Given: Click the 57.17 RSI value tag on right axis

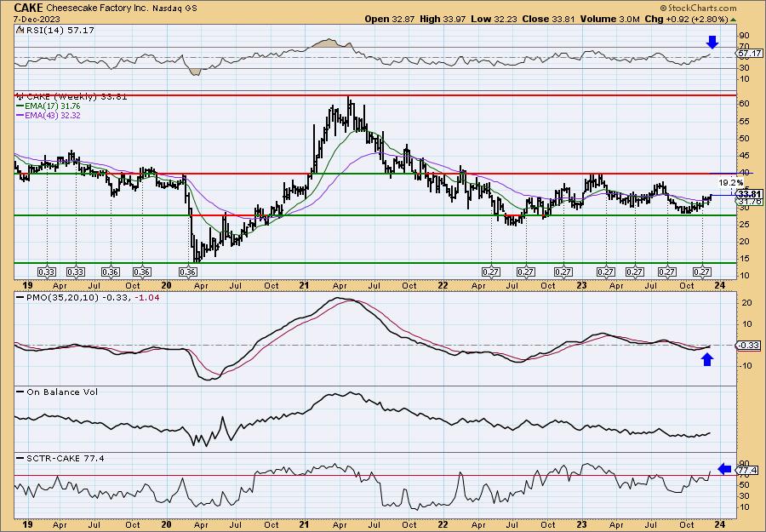Looking at the screenshot, I should 749,53.
